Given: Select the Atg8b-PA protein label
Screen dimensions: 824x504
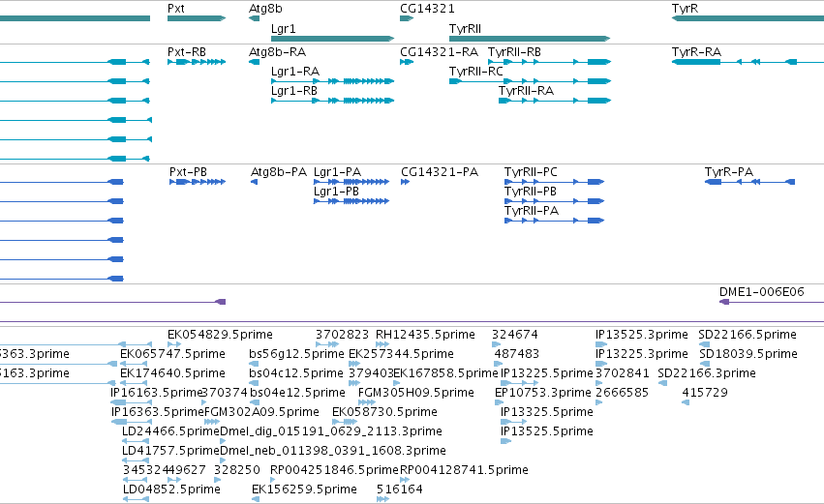Looking at the screenshot, I should pos(279,172).
